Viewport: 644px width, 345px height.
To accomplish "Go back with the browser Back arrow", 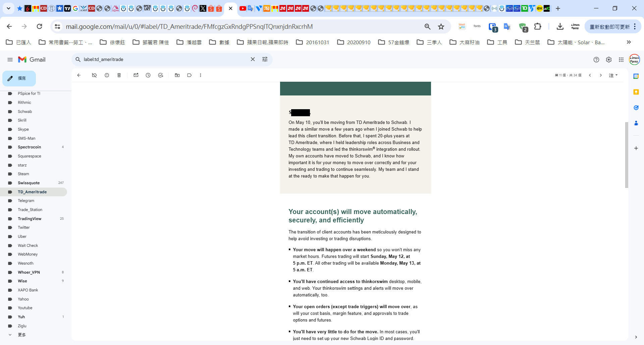I will (9, 26).
